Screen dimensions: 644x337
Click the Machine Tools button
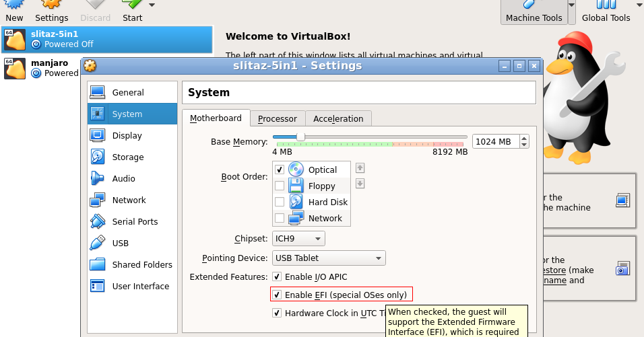[x=534, y=11]
